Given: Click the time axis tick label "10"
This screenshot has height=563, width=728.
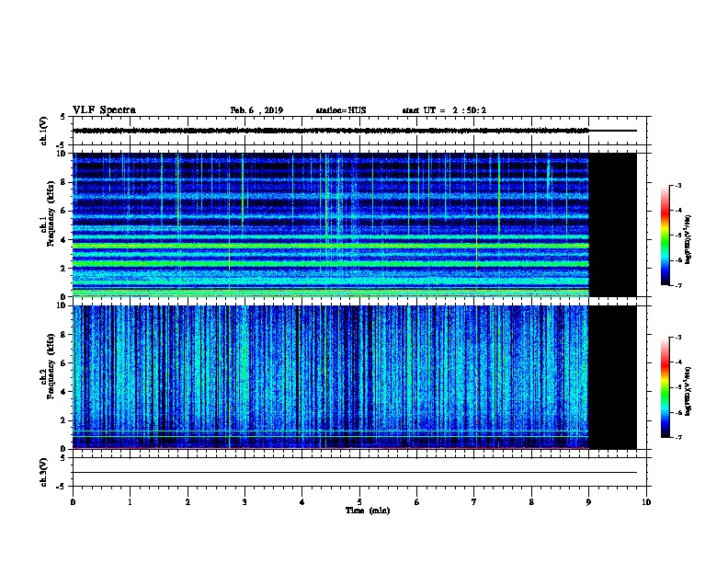Looking at the screenshot, I should (x=646, y=502).
